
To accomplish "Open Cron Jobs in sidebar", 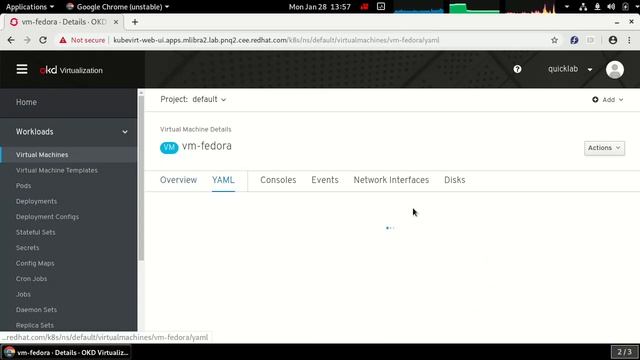I will coord(31,279).
